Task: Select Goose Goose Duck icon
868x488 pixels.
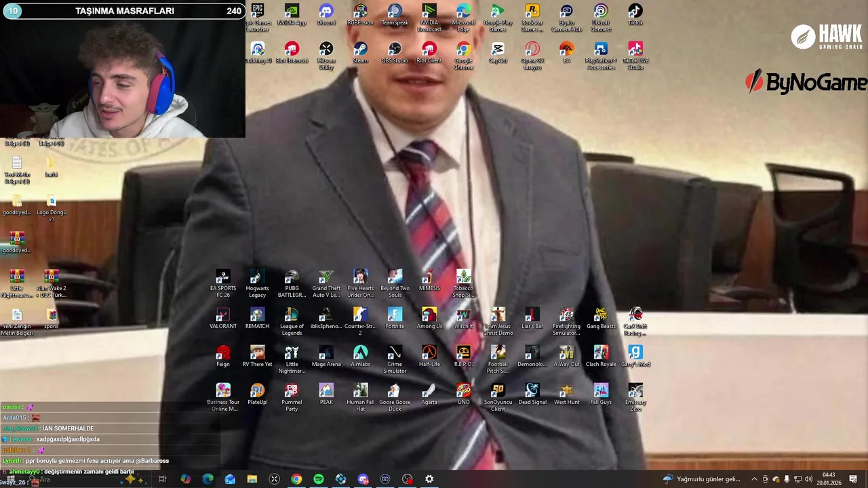Action: pos(395,397)
